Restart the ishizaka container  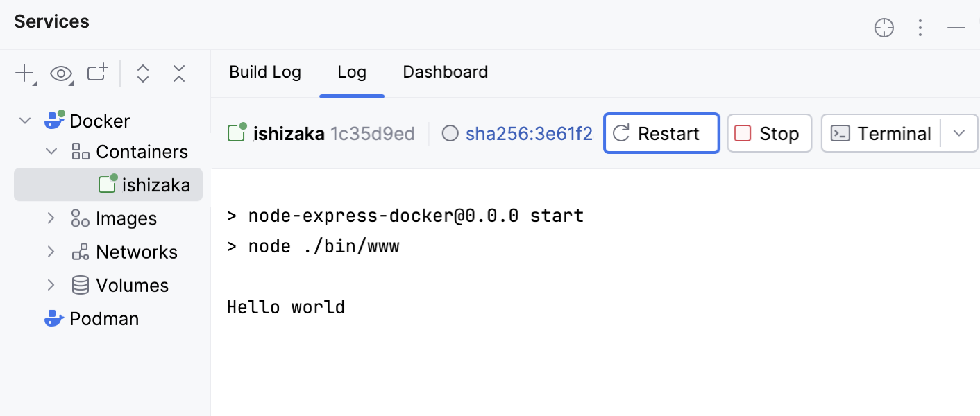tap(660, 133)
